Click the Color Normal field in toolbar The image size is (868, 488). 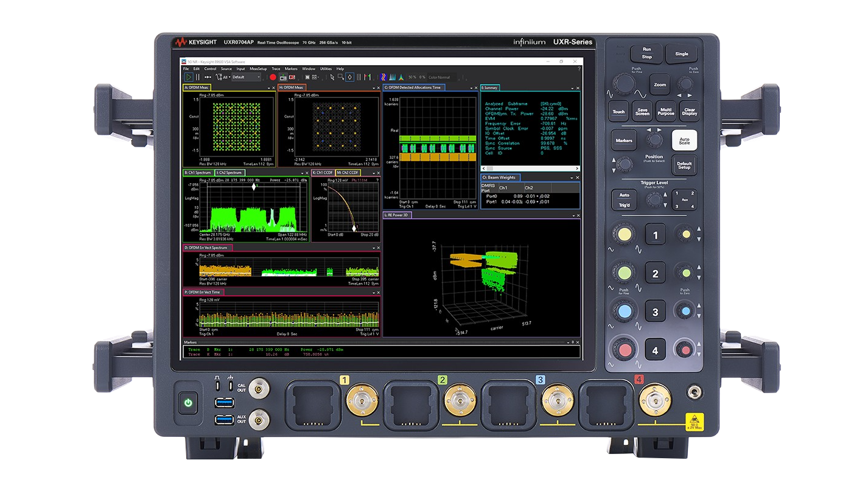click(439, 77)
